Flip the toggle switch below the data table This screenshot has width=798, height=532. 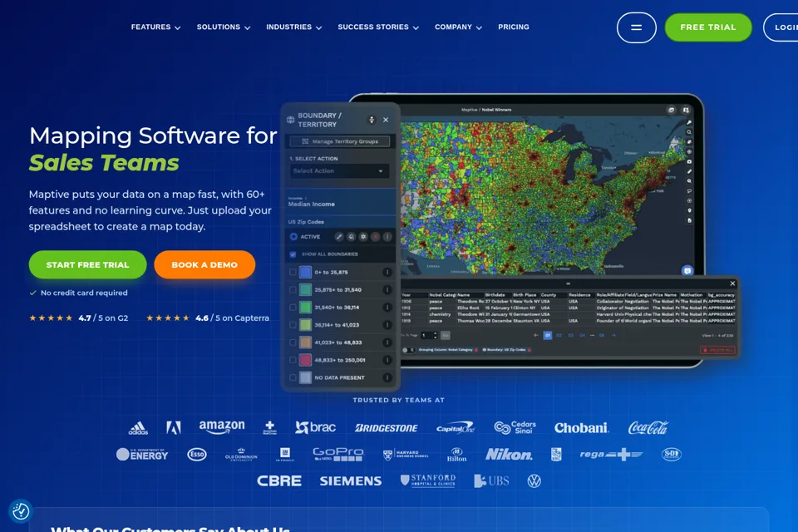point(407,350)
